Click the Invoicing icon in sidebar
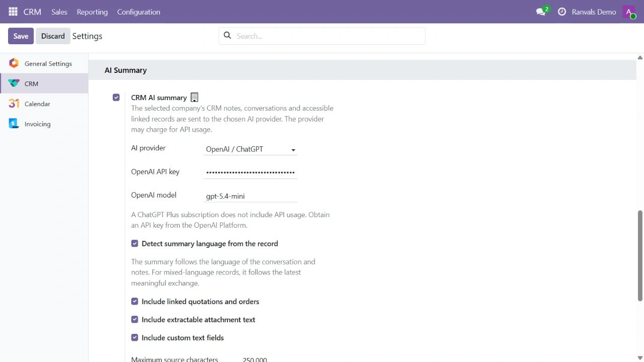Screen dimensions: 644x362 click(x=14, y=124)
